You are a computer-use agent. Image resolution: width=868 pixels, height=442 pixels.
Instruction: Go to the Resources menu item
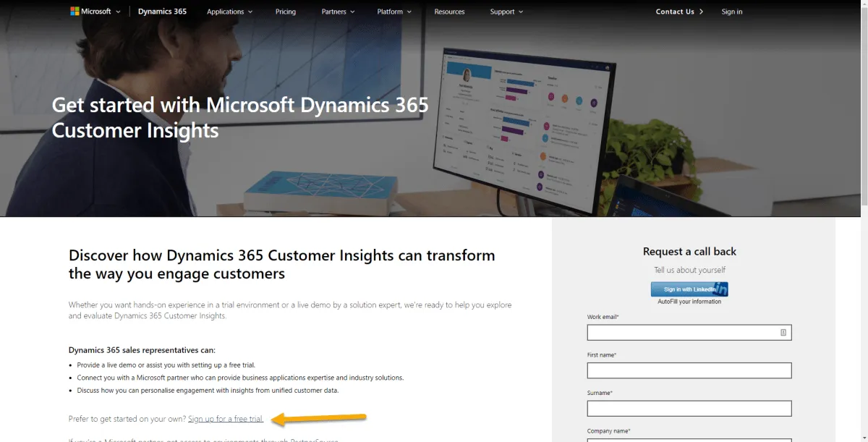(449, 12)
